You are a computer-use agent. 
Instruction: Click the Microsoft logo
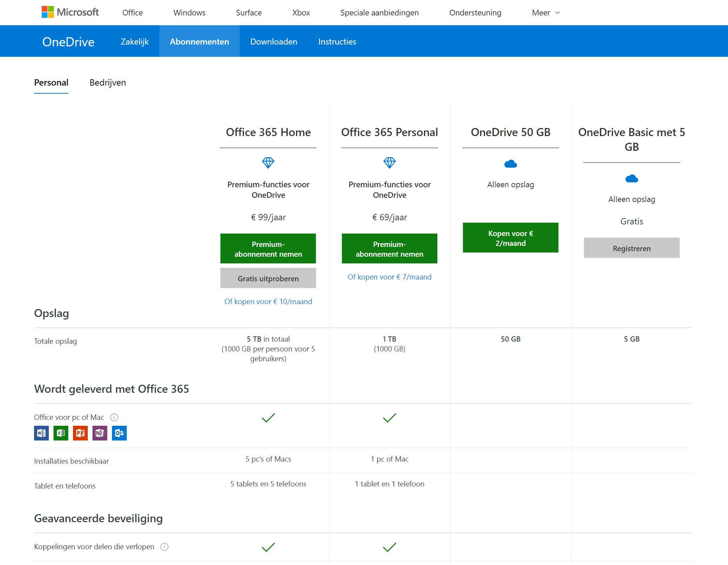[70, 12]
